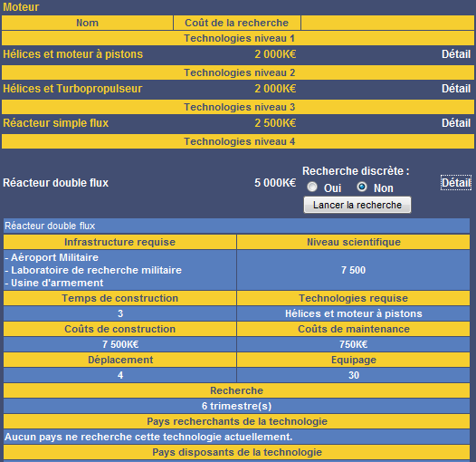Screen dimensions: 476x462
Task: Click the Technologies niveau 1 heading
Action: tap(238, 38)
